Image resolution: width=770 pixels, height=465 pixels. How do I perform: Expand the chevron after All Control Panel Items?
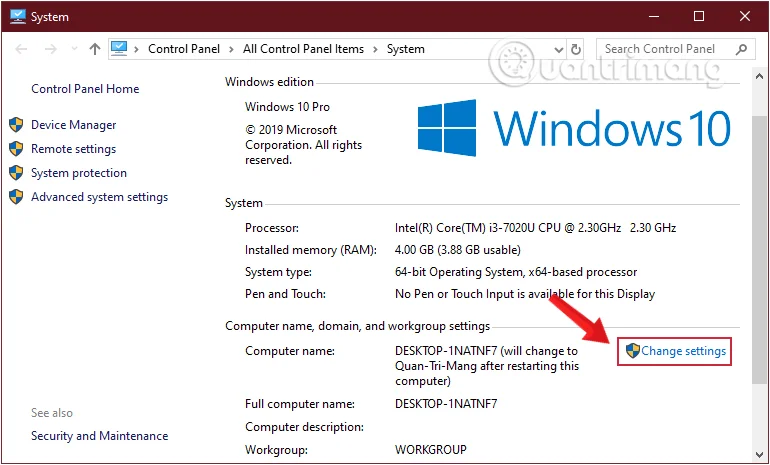coord(375,49)
